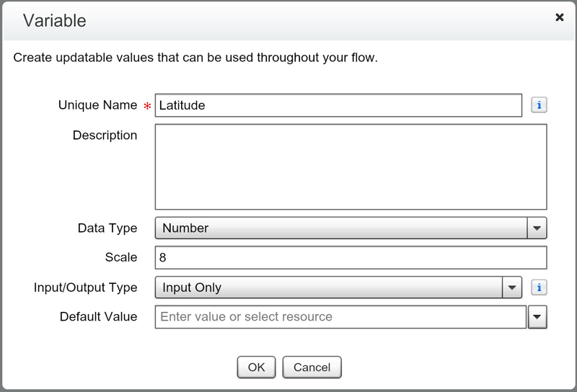Expand the Data Type dropdown arrow
Screen dimensions: 577x392
click(x=536, y=228)
